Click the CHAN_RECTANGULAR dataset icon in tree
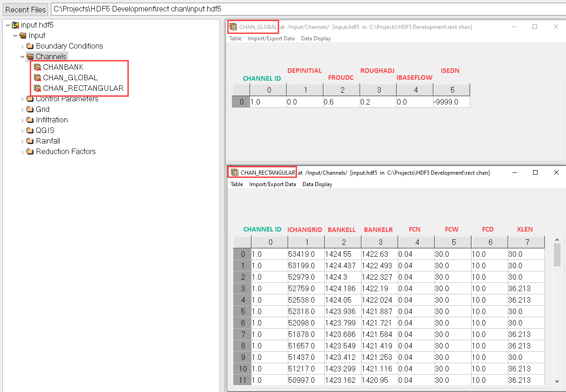 tap(38, 88)
